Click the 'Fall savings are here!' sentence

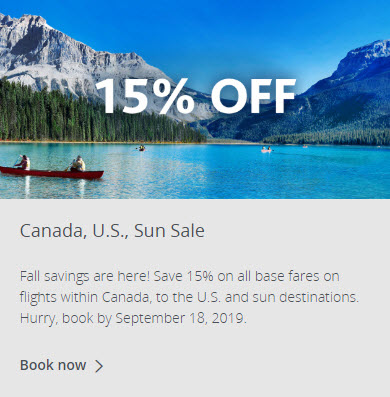[x=85, y=277]
